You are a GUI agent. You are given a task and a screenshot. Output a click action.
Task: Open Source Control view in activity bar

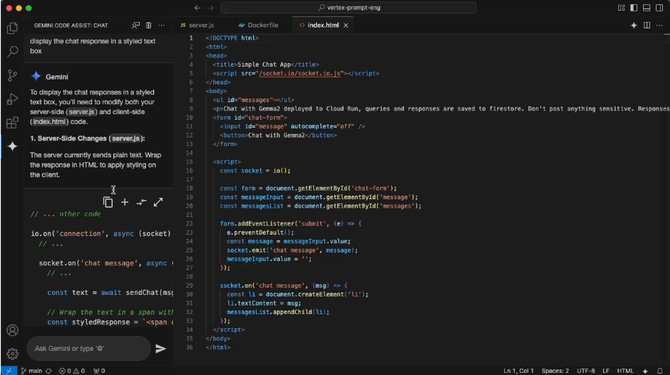12,76
